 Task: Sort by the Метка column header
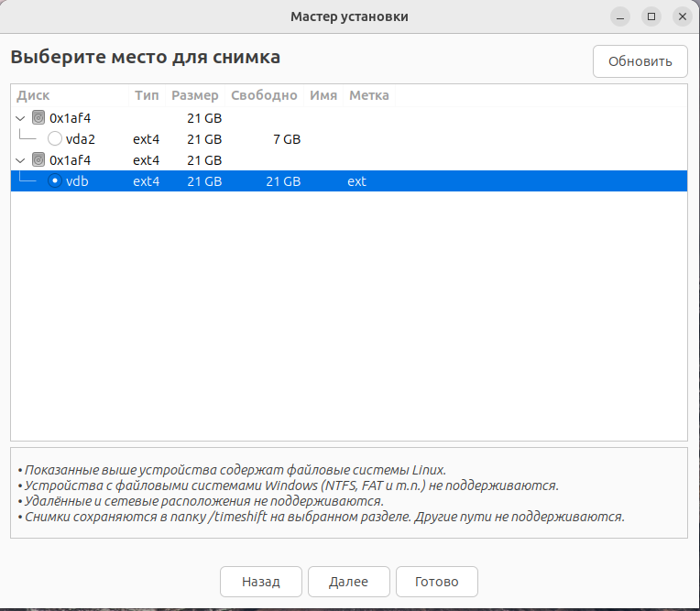click(369, 95)
